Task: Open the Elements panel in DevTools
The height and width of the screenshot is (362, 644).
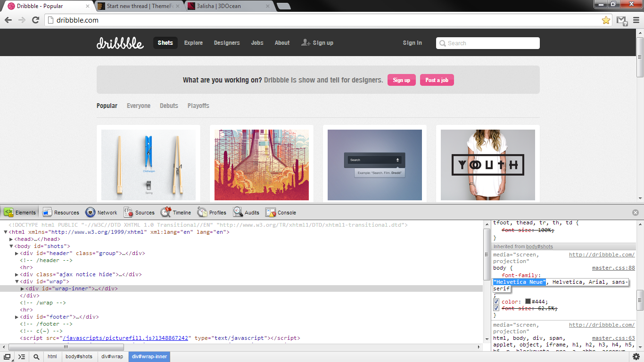Action: pyautogui.click(x=20, y=213)
